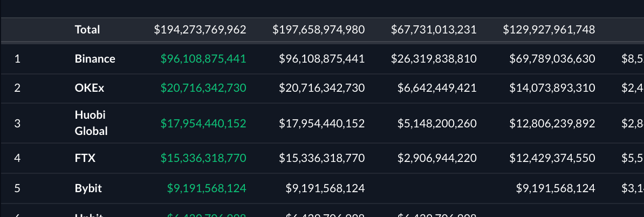This screenshot has width=644, height=217.
Task: Select total value $197,658,974,980
Action: click(x=318, y=30)
